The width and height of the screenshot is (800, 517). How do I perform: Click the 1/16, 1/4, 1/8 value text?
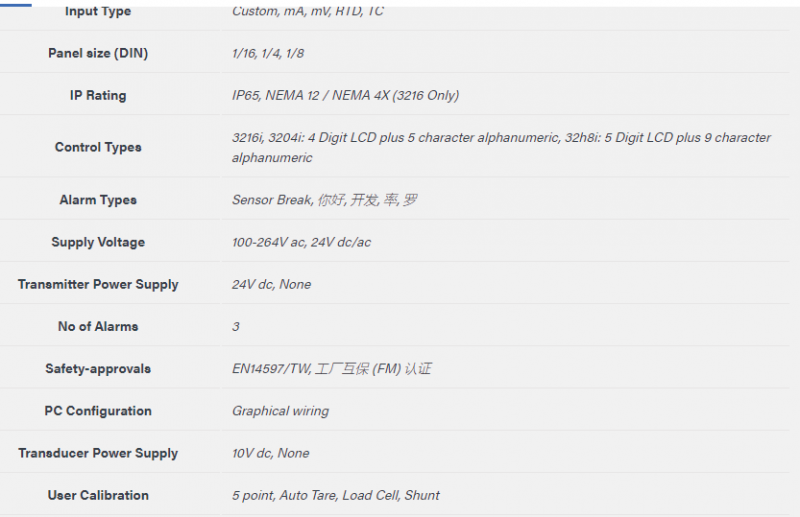click(268, 53)
